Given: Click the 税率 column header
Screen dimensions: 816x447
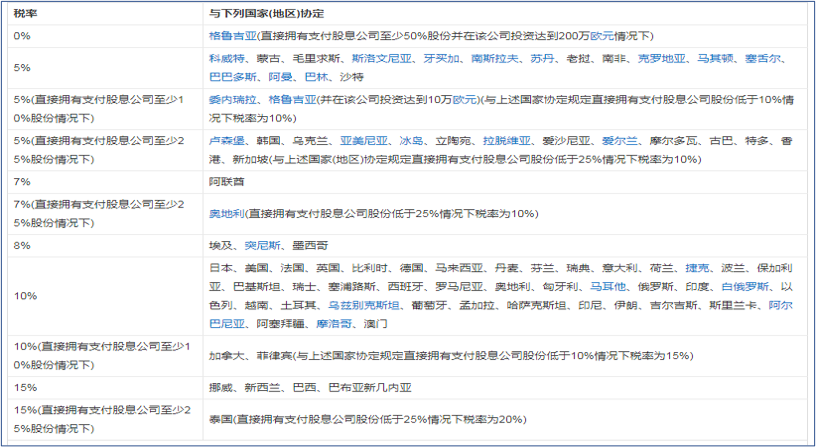Looking at the screenshot, I should 25,14.
